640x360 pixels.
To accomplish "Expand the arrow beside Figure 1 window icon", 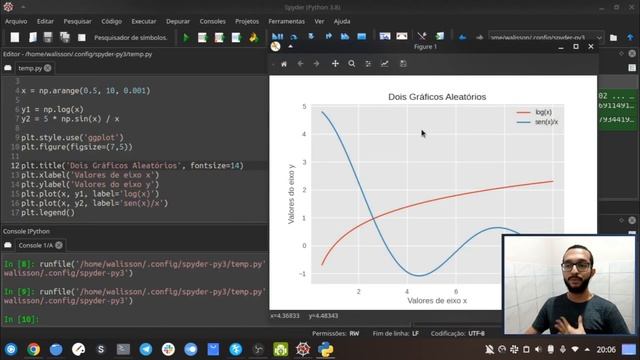I will pos(290,47).
